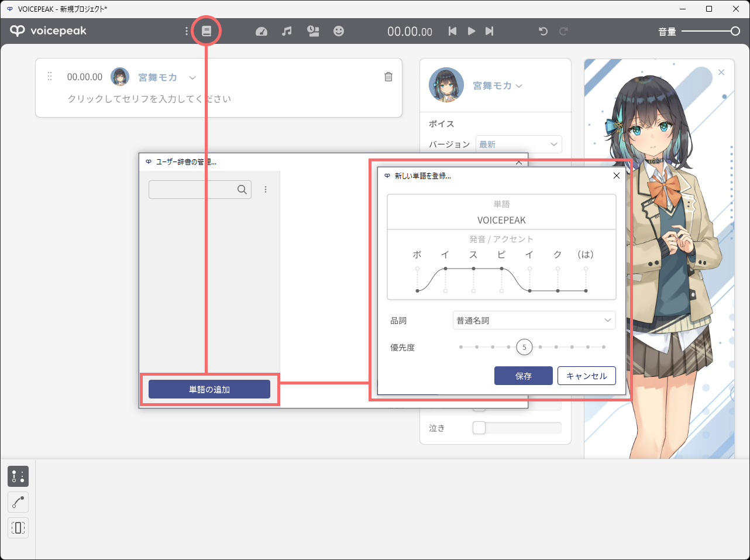Click the voicepeak logo

click(48, 31)
